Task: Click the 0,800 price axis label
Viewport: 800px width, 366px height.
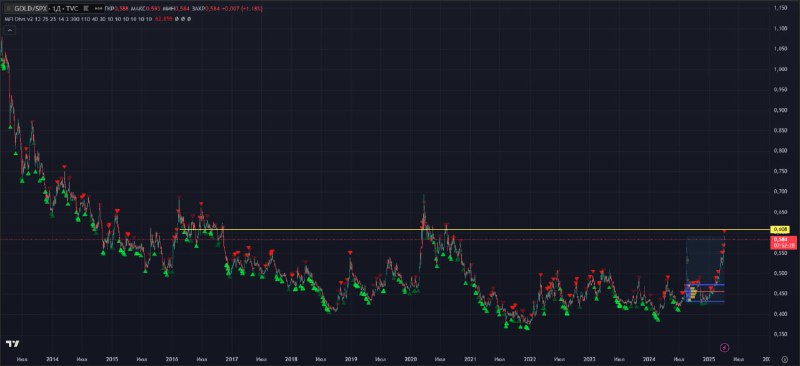Action: (x=780, y=151)
